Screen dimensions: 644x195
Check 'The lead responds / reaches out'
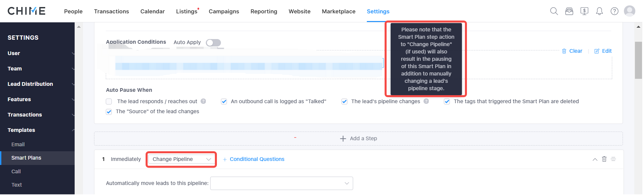tap(109, 102)
